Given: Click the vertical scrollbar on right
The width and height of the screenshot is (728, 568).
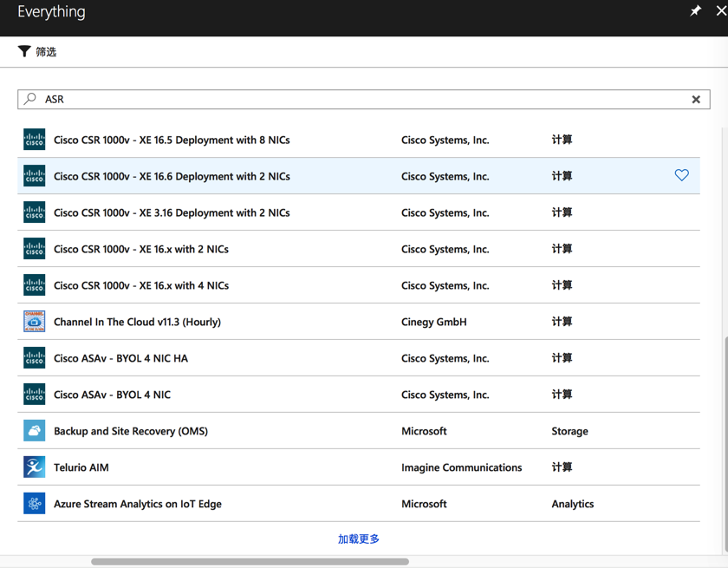Looking at the screenshot, I should pos(725,442).
